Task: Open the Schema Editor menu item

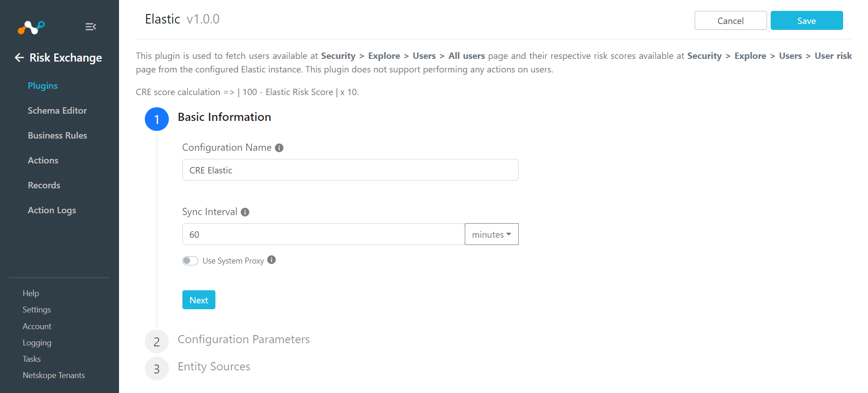Action: coord(57,110)
